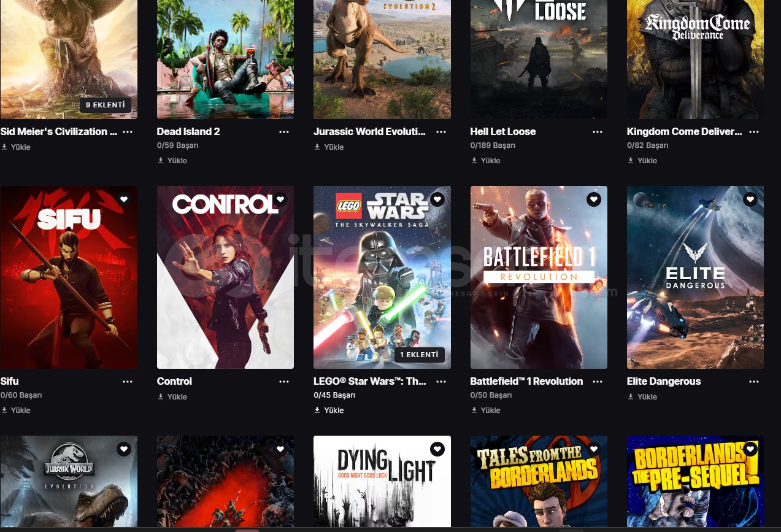
Task: Open more options for Kingdom Come Deliverance
Action: point(754,132)
